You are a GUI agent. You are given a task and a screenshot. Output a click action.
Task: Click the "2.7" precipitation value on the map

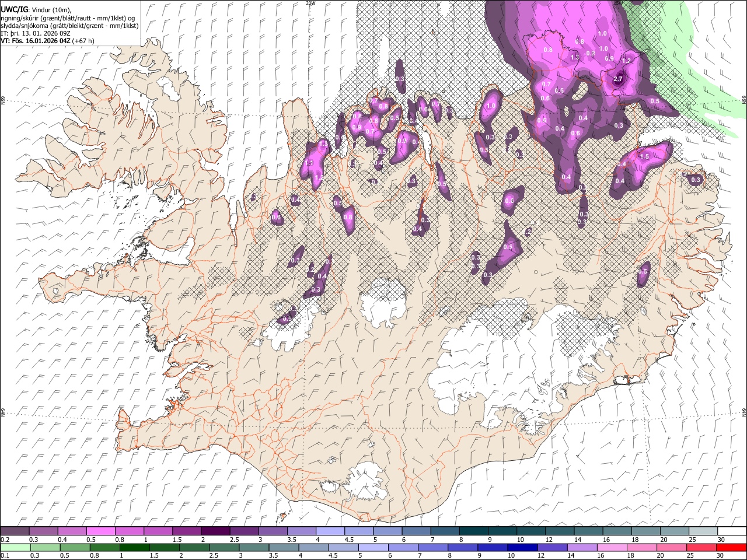tap(619, 79)
